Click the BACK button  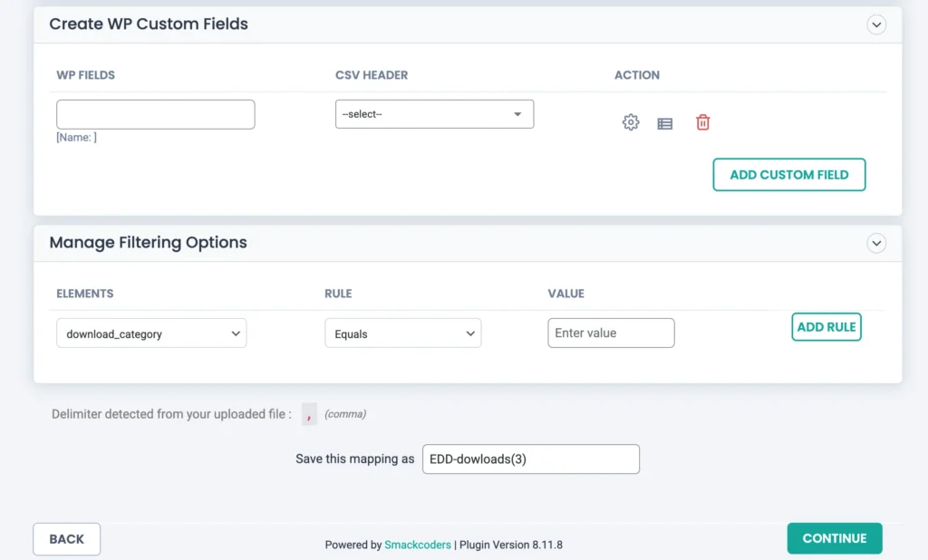point(67,538)
